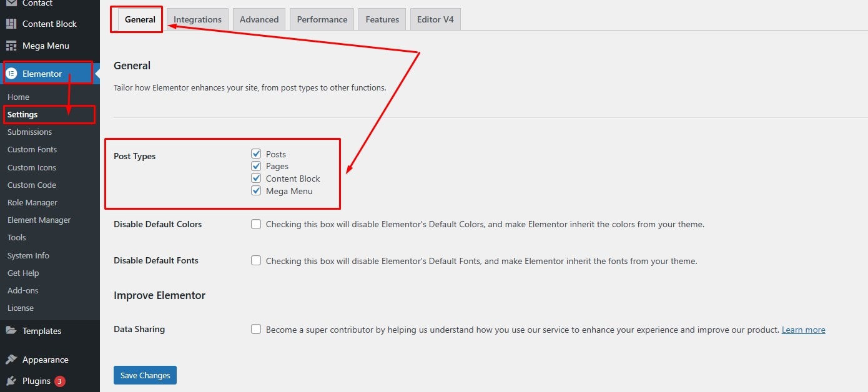The width and height of the screenshot is (868, 392).
Task: Switch to the Integrations tab
Action: point(197,19)
